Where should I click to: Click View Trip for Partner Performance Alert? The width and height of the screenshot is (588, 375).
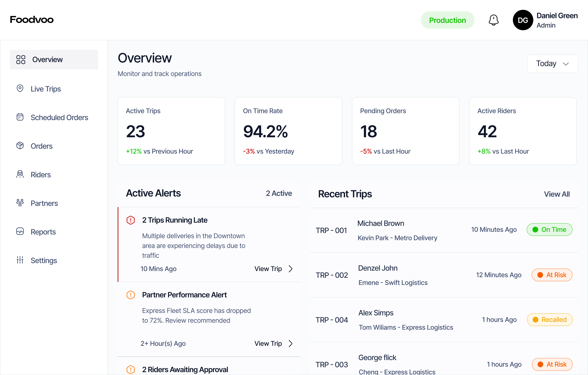[268, 344]
